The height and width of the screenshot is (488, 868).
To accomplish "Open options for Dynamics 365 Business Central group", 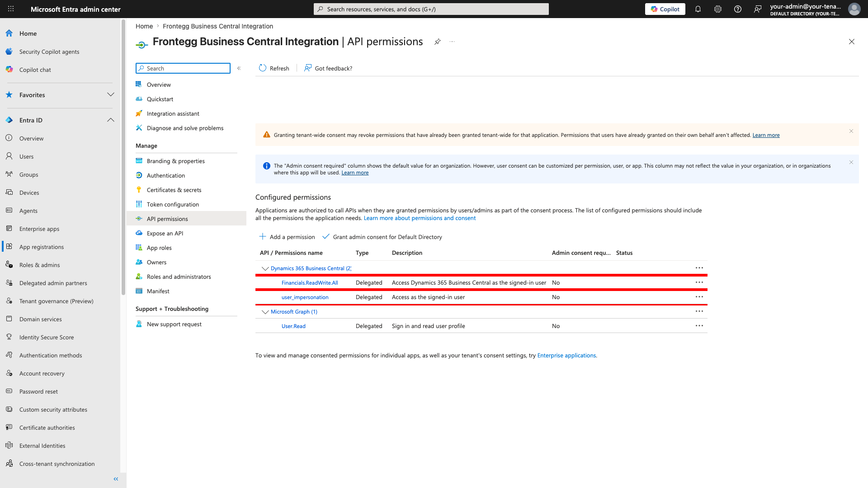I will click(x=699, y=268).
